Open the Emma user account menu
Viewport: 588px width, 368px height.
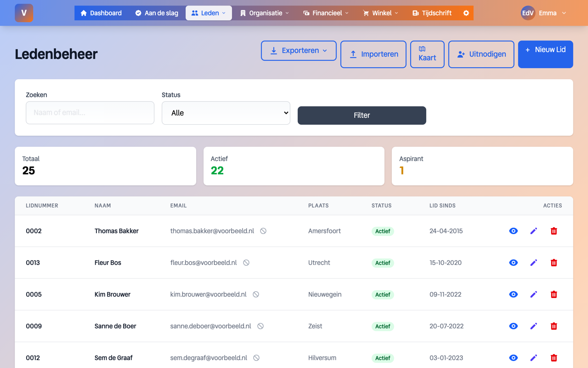544,13
